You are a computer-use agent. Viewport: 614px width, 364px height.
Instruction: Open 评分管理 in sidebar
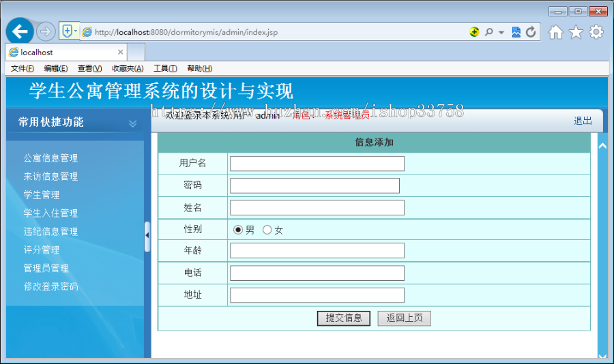point(42,249)
